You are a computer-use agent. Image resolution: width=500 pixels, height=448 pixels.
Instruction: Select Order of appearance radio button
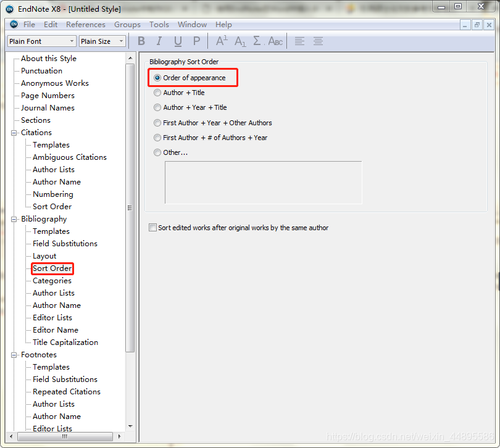pyautogui.click(x=157, y=78)
